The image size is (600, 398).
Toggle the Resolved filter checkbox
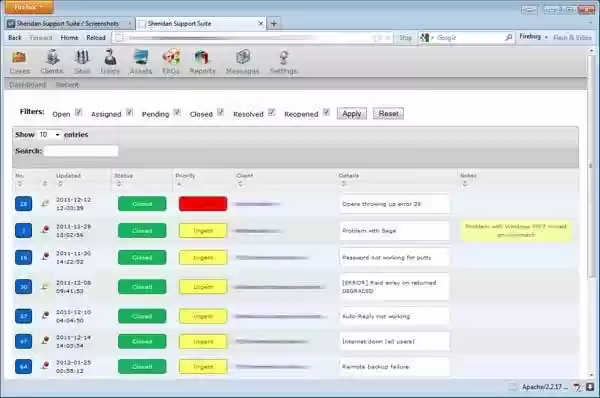271,113
